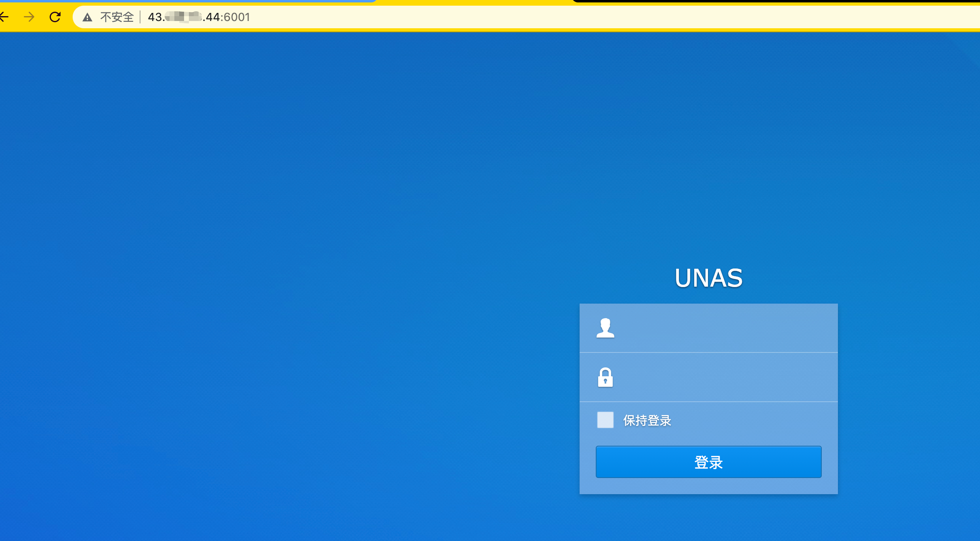980x541 pixels.
Task: Click the 登录 login button
Action: coord(708,462)
